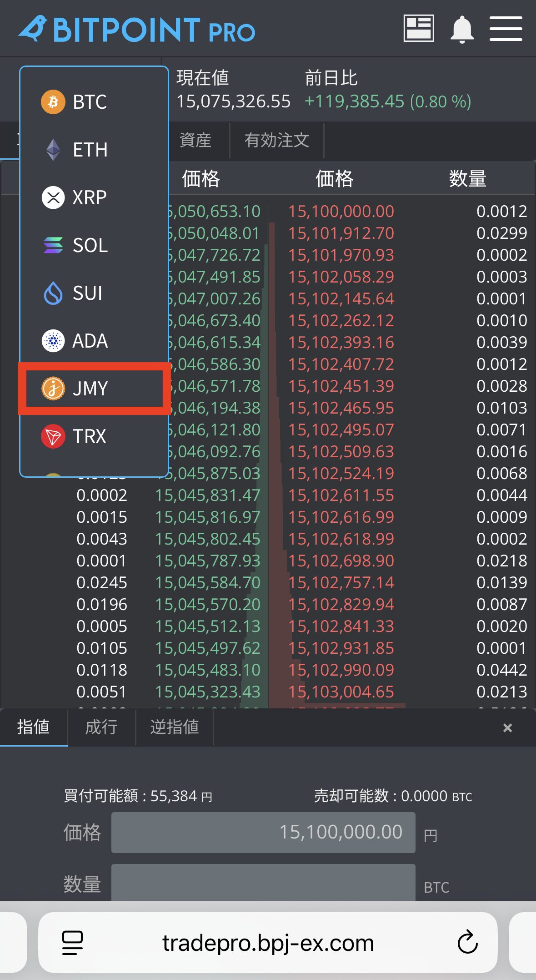Select the TRX Tron icon
Screen dimensions: 536x980
53,436
